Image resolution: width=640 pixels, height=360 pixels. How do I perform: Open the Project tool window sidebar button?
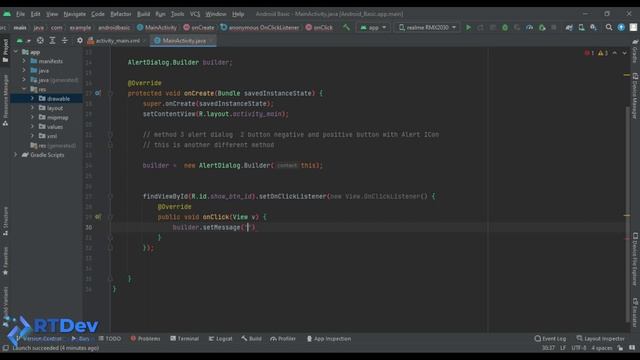tap(5, 51)
